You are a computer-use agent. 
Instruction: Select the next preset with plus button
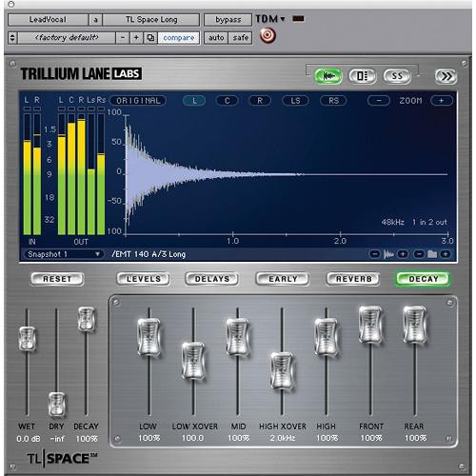pyautogui.click(x=136, y=38)
